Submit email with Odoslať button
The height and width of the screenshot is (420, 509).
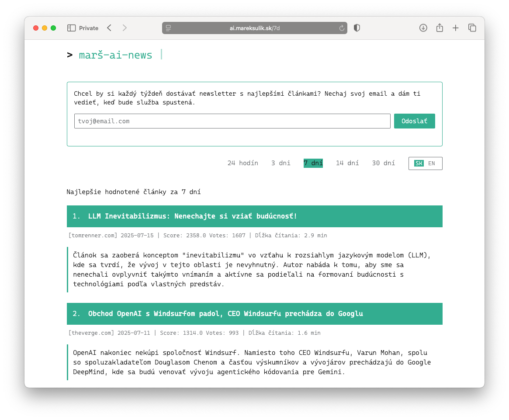(x=414, y=121)
